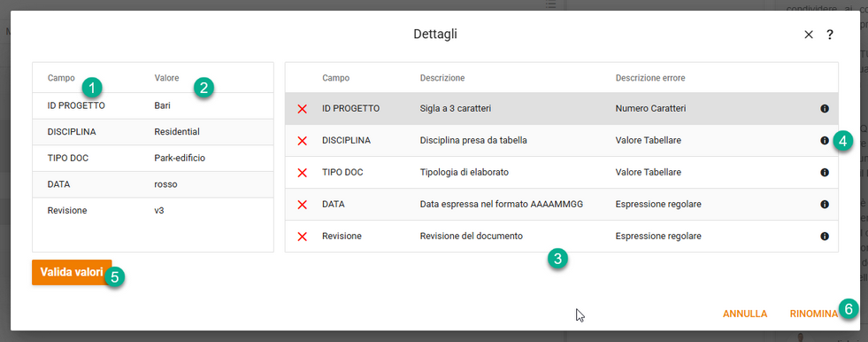Click 'Valore Tabellare' in DISCIPLINA row
Screen dimensions: 868x342
(x=649, y=141)
